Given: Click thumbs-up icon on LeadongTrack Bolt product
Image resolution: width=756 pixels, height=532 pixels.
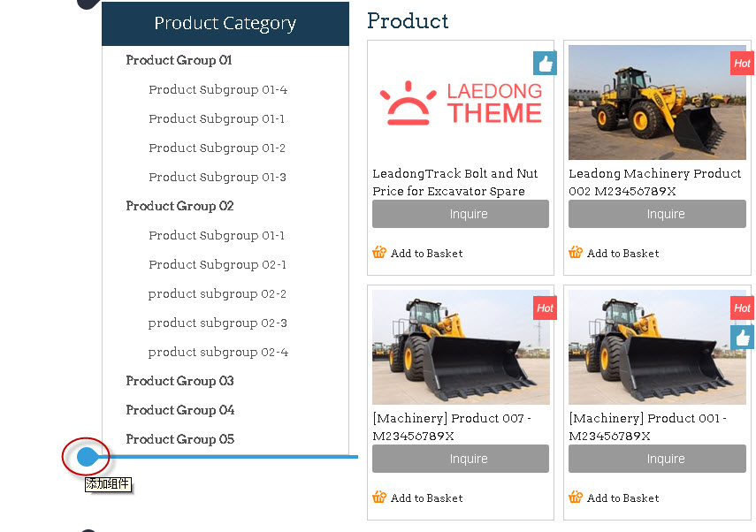Looking at the screenshot, I should [545, 64].
